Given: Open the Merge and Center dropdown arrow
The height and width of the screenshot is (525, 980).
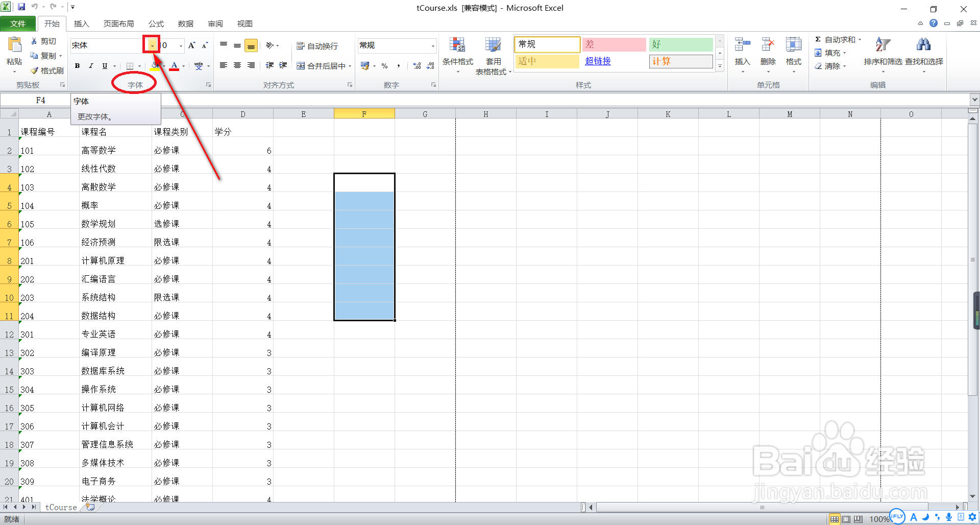Looking at the screenshot, I should (x=350, y=66).
